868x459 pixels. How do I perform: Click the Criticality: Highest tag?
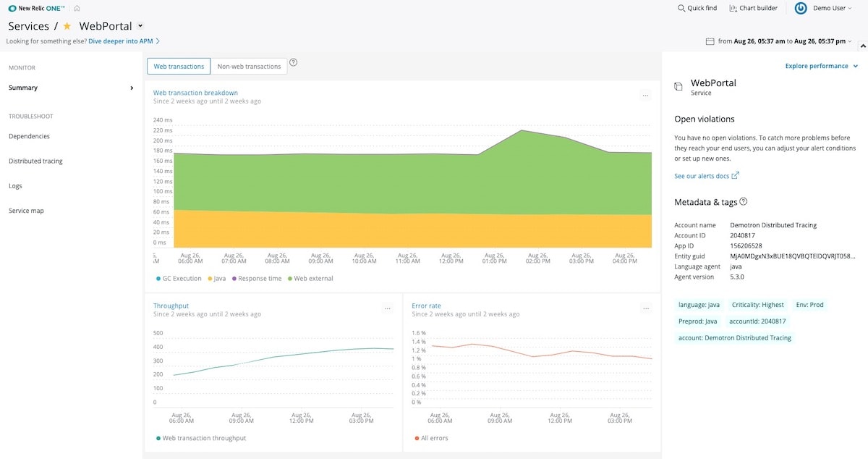(x=758, y=305)
